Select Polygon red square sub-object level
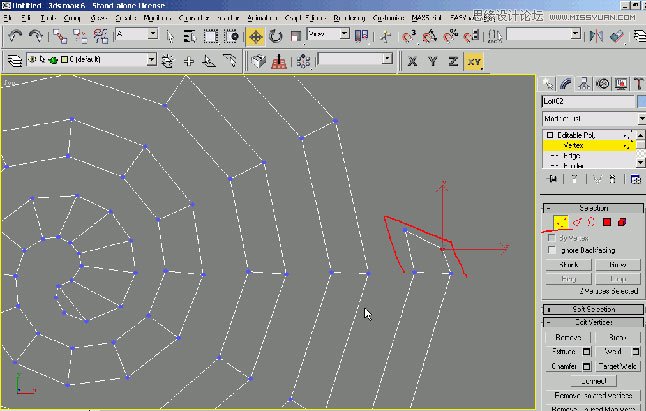 (x=606, y=222)
